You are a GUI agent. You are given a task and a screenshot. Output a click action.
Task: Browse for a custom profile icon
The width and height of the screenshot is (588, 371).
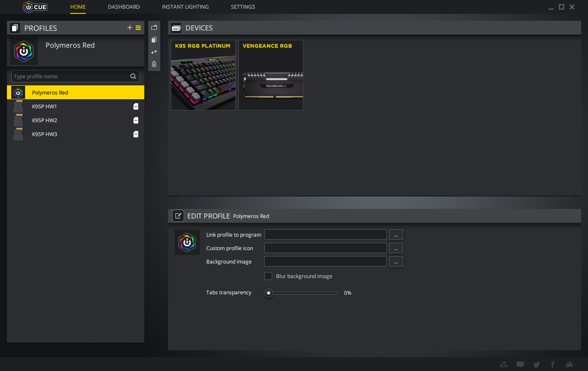click(x=396, y=248)
